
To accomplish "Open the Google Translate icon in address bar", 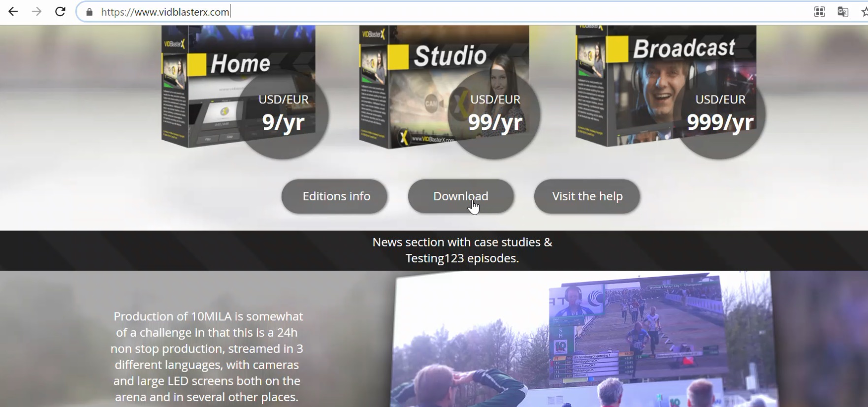I will click(x=843, y=12).
